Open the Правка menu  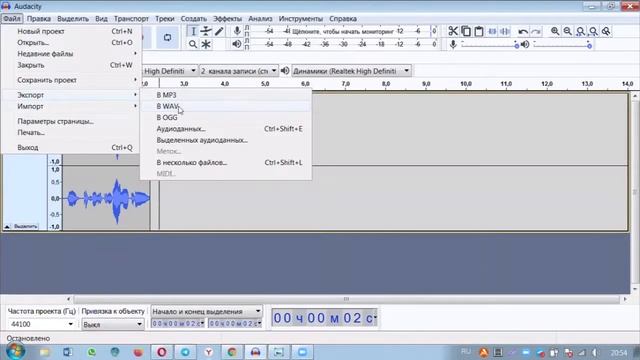click(x=39, y=19)
